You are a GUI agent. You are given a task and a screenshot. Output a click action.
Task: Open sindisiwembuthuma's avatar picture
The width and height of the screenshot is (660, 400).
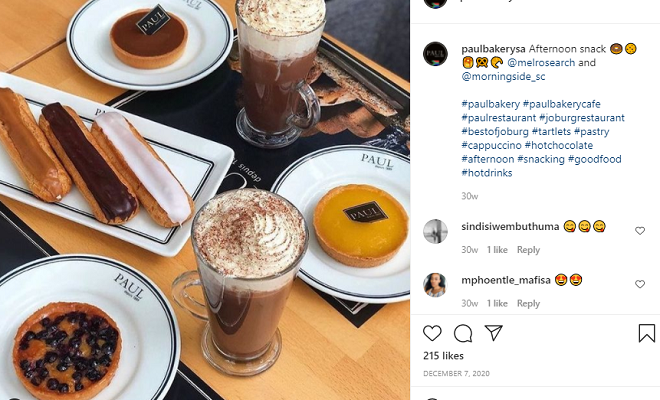435,231
